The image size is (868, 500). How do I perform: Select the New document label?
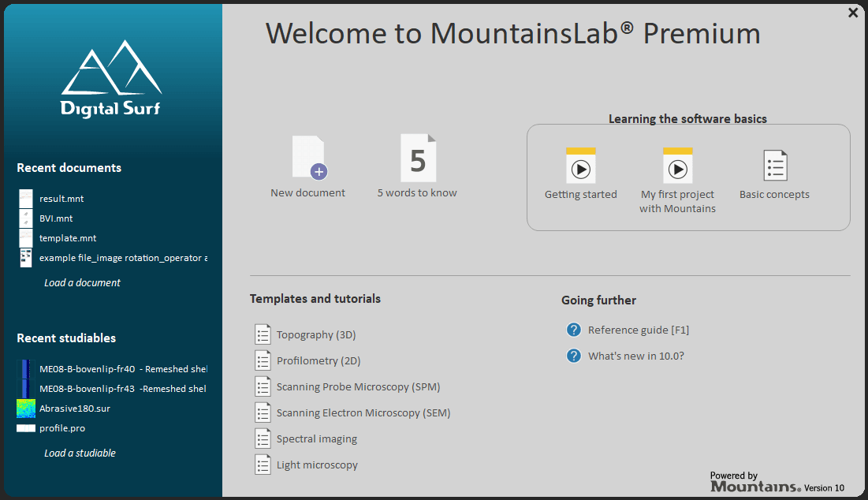coord(307,192)
